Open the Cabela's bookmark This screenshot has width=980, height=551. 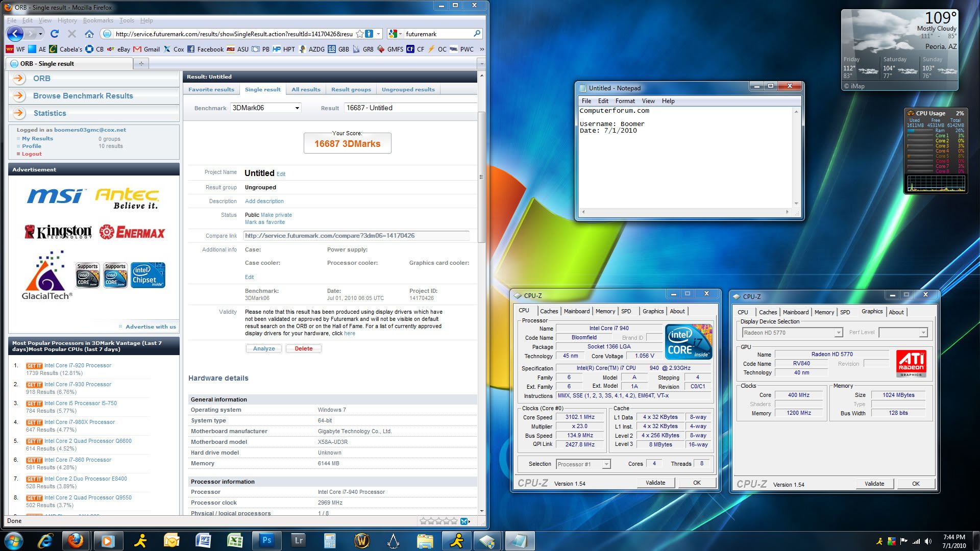tap(66, 49)
